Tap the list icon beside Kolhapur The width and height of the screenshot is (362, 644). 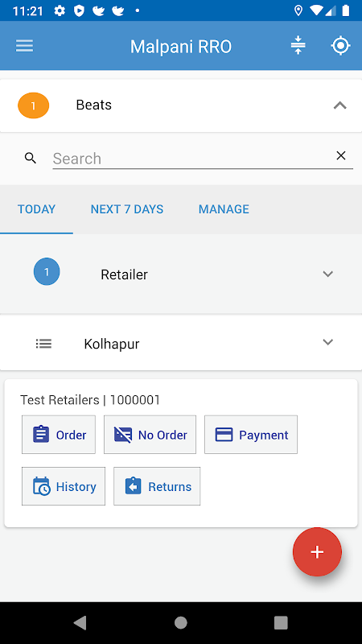click(x=43, y=344)
